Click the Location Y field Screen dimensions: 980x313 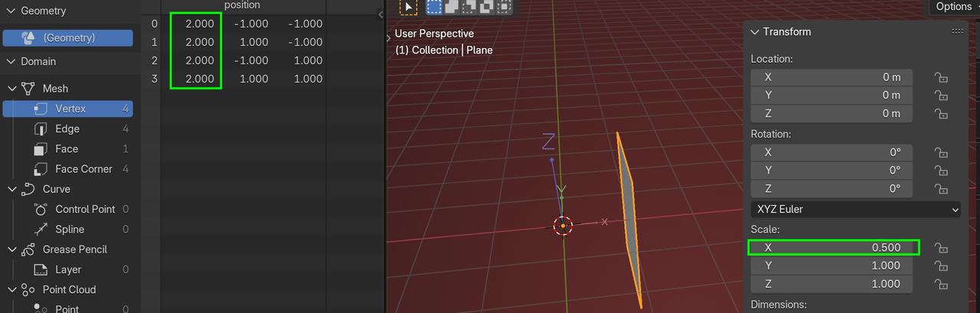(831, 96)
